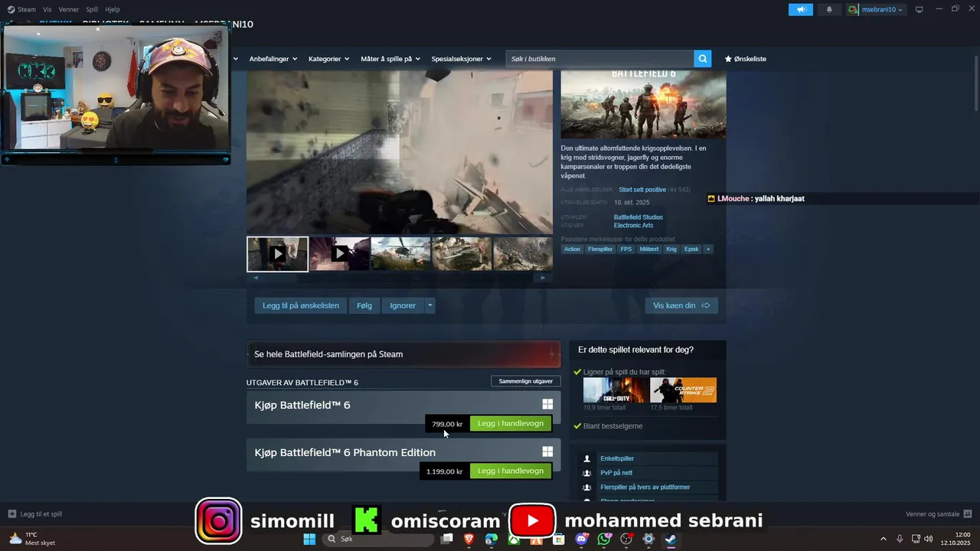Open Discord from taskbar
The image size is (980, 551).
point(581,539)
